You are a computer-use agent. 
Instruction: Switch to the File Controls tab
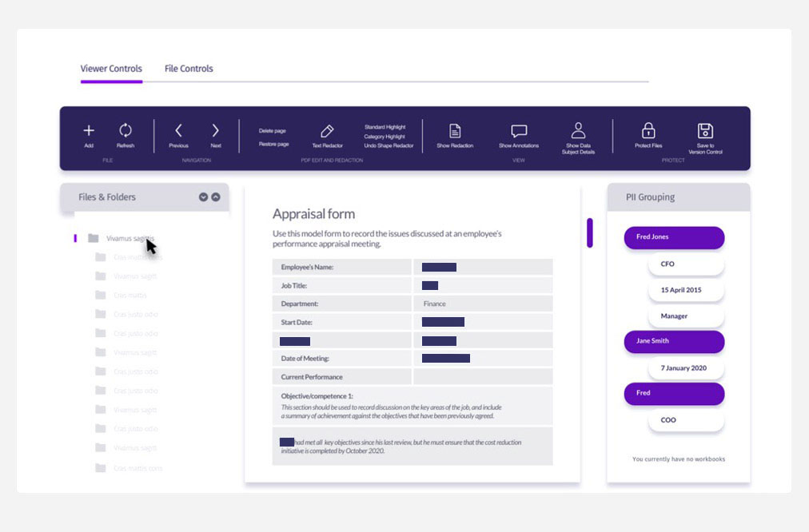click(189, 69)
